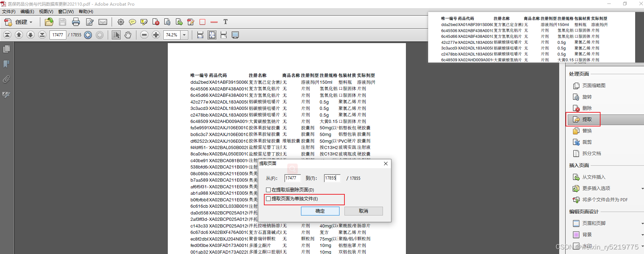Open the bookmarks sidebar panel
This screenshot has width=644, height=254.
click(6, 64)
